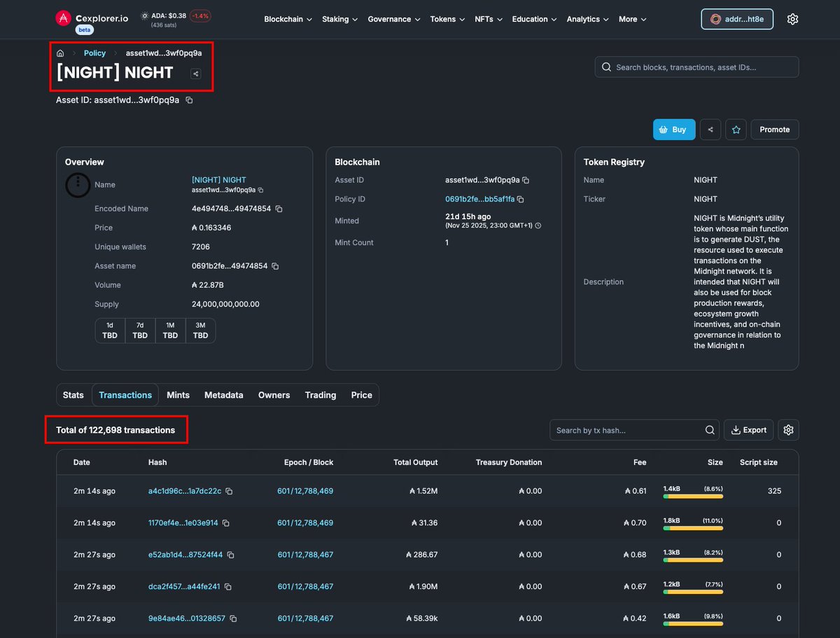
Task: Click the share icon beside [NIGHT] NIGHT title
Action: [x=195, y=73]
